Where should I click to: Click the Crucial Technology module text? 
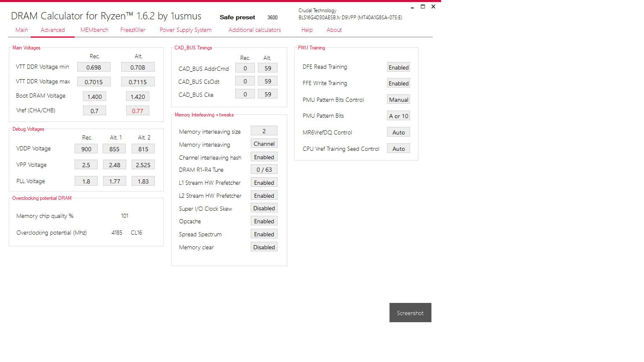317,10
